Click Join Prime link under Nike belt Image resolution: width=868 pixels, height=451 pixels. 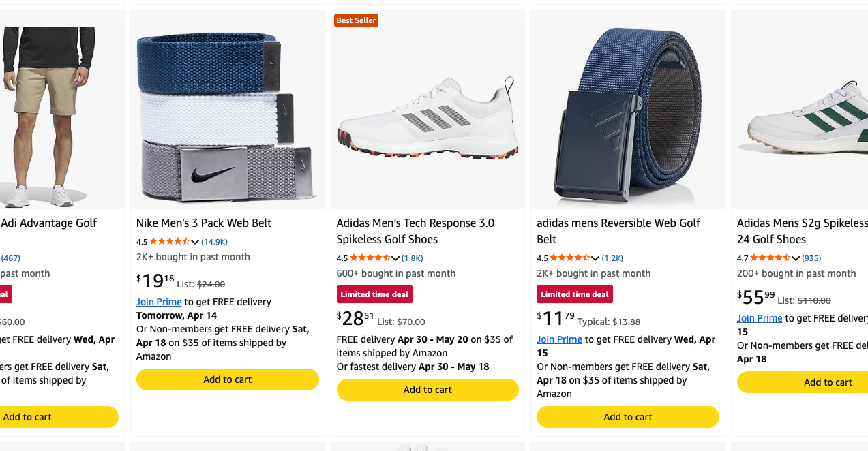pyautogui.click(x=159, y=302)
